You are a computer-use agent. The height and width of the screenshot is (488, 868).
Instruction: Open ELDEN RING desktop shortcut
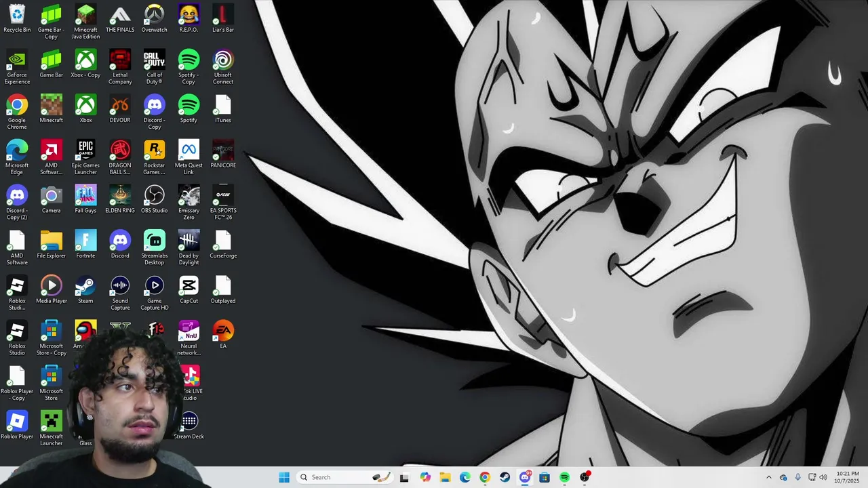[120, 199]
